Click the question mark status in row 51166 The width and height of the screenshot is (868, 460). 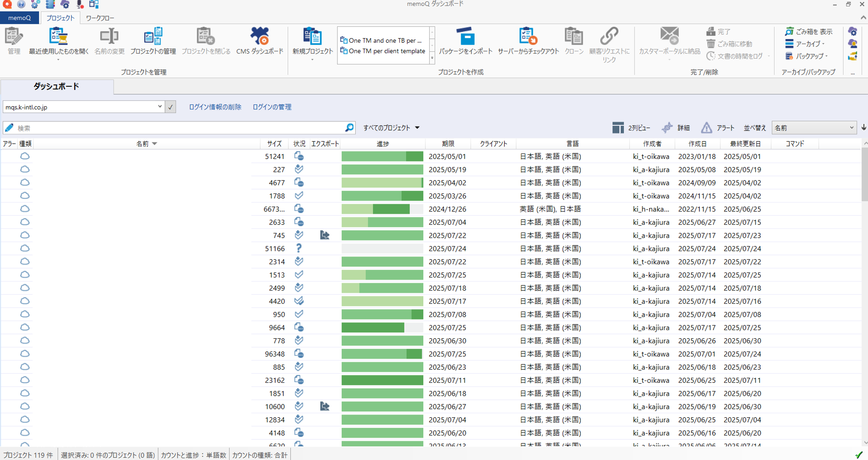(299, 248)
